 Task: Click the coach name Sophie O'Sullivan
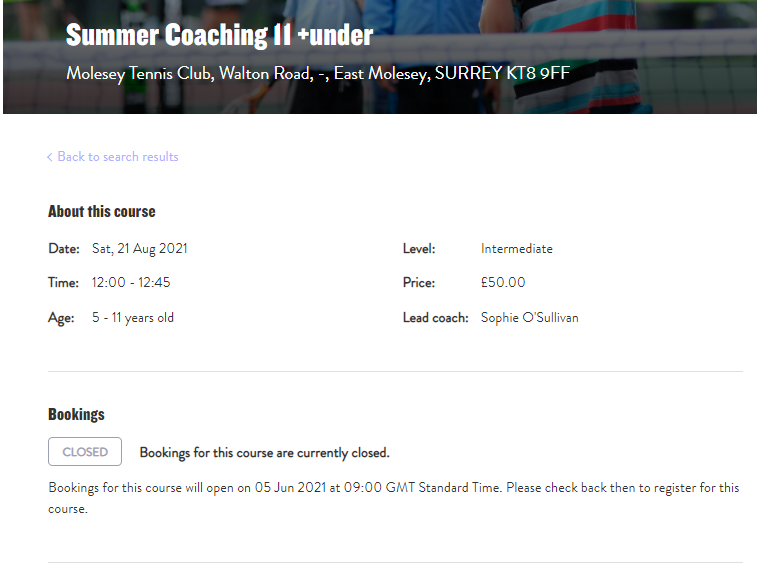pyautogui.click(x=529, y=318)
